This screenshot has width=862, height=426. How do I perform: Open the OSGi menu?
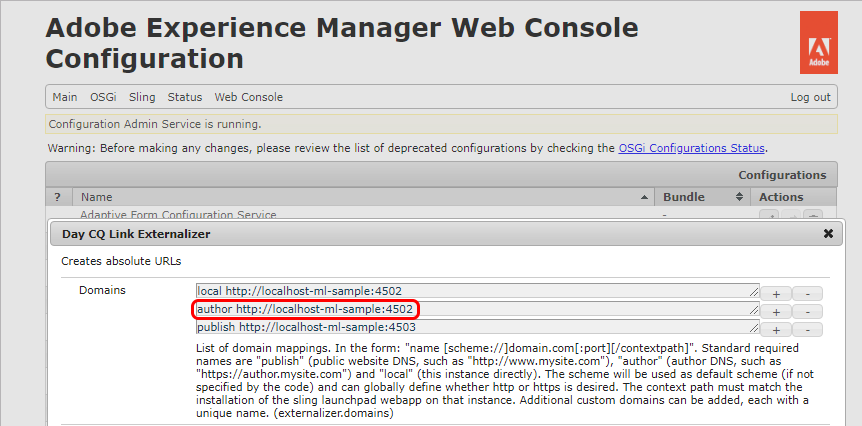pos(103,97)
